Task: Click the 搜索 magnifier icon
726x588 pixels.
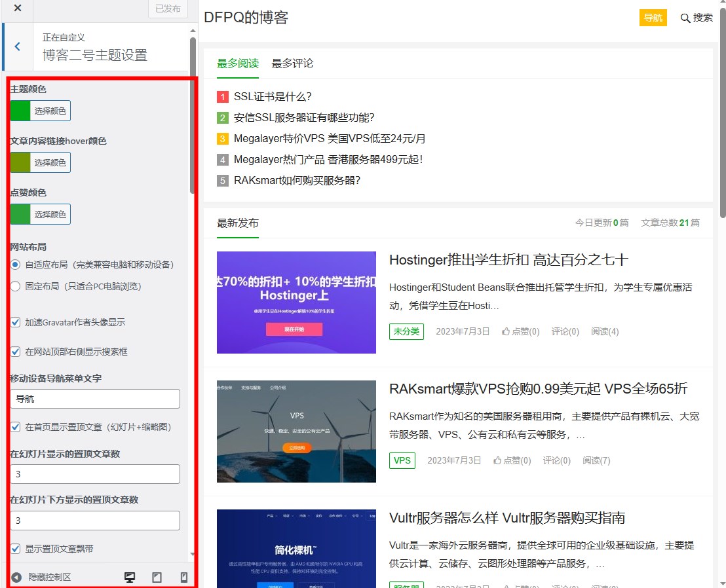Action: 685,18
